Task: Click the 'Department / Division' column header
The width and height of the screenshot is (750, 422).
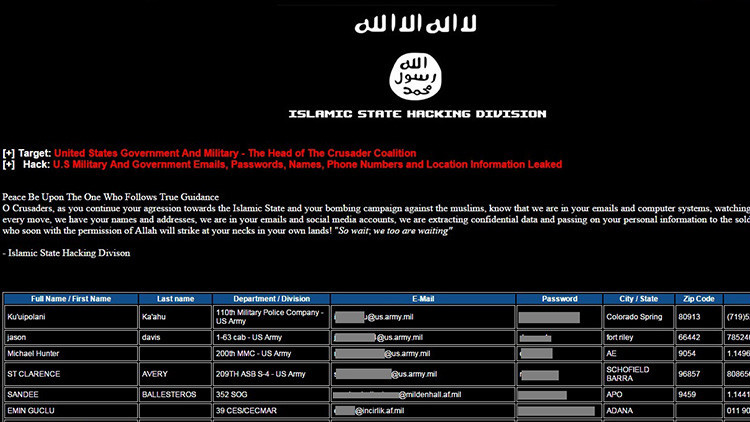Action: tap(271, 299)
